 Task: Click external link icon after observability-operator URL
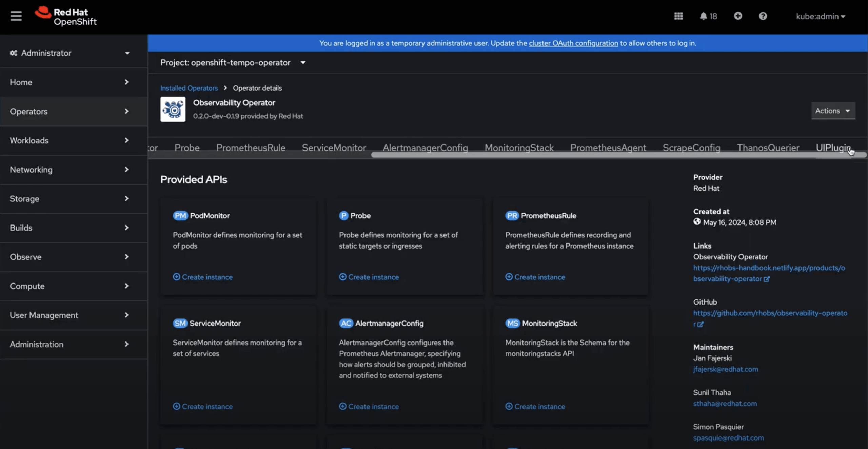point(767,279)
